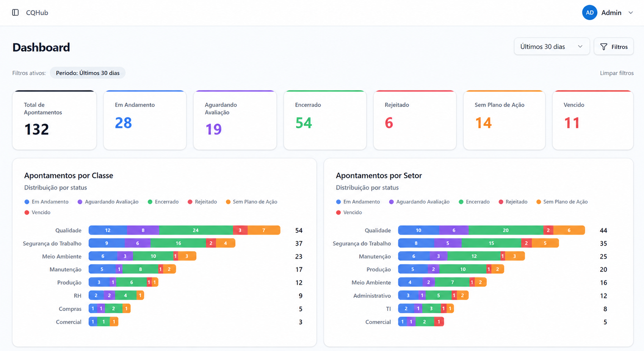644x351 pixels.
Task: Click the funnel icon in Filtros button
Action: [x=604, y=47]
